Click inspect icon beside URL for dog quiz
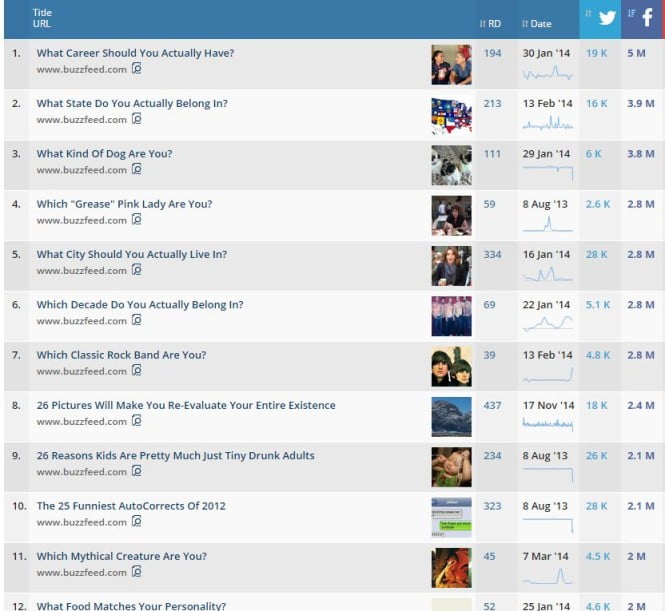 137,170
